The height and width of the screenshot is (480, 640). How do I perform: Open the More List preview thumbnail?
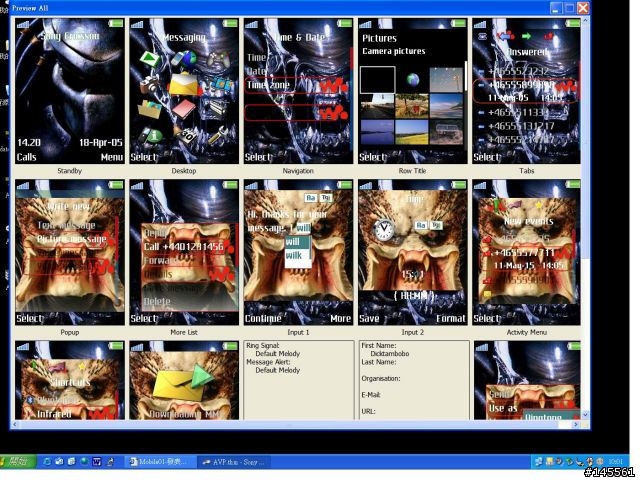coord(184,253)
